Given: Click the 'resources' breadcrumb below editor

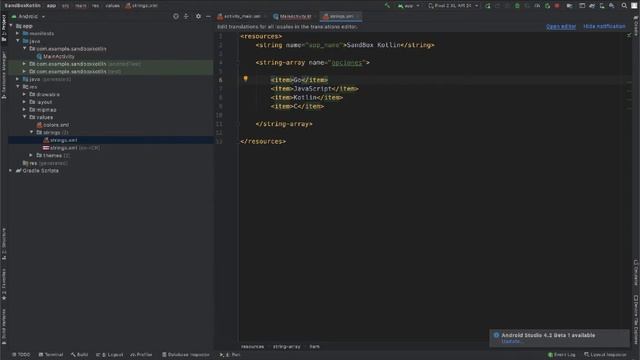Looking at the screenshot, I should (252, 347).
